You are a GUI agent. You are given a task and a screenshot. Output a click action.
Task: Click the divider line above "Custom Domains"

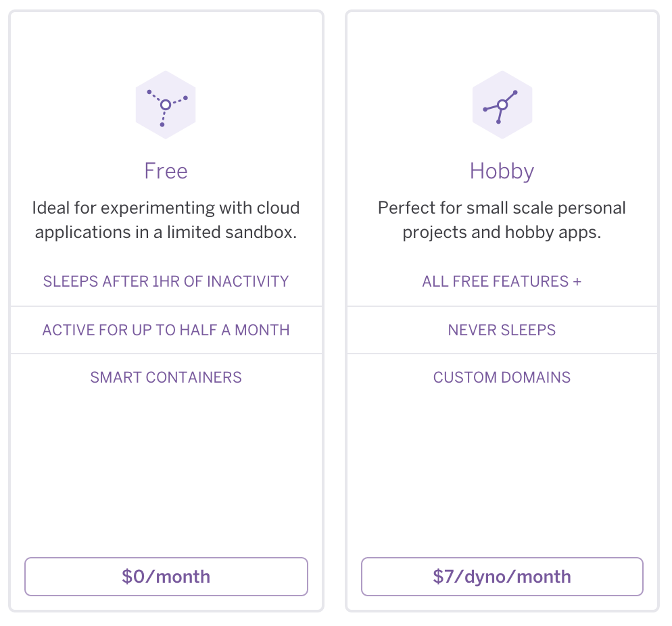(x=502, y=354)
